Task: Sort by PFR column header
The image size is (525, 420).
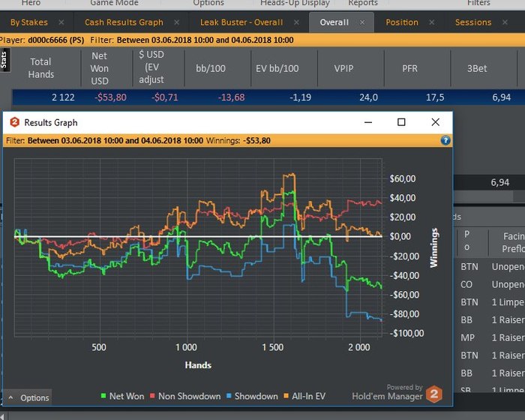Action: click(409, 68)
